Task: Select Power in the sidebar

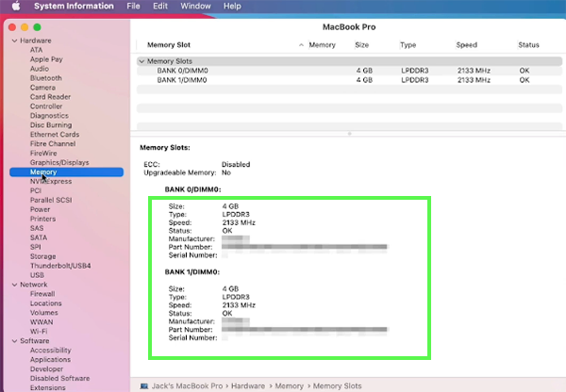Action: pos(40,209)
